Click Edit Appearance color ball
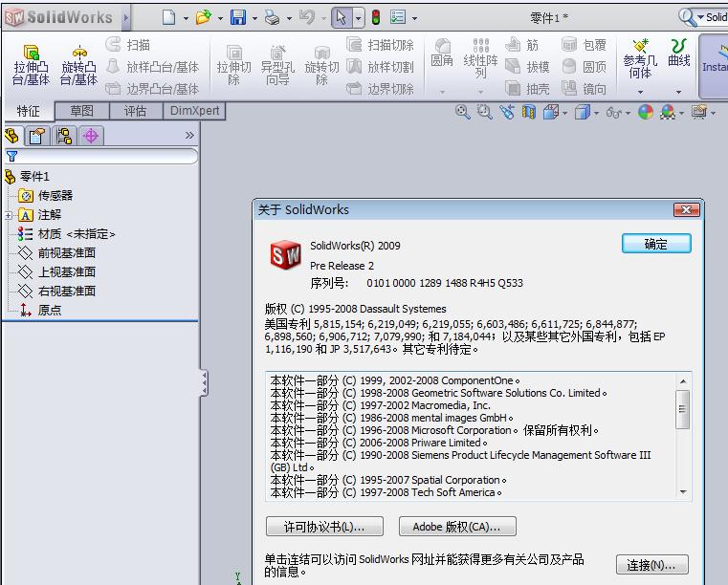 (646, 112)
